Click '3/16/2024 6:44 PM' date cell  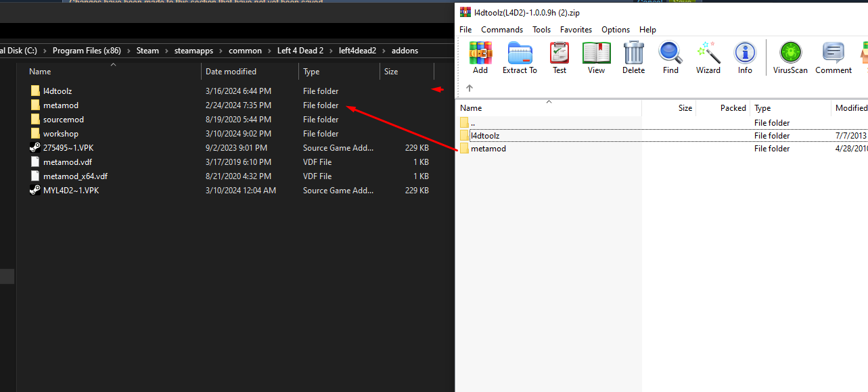coord(238,91)
